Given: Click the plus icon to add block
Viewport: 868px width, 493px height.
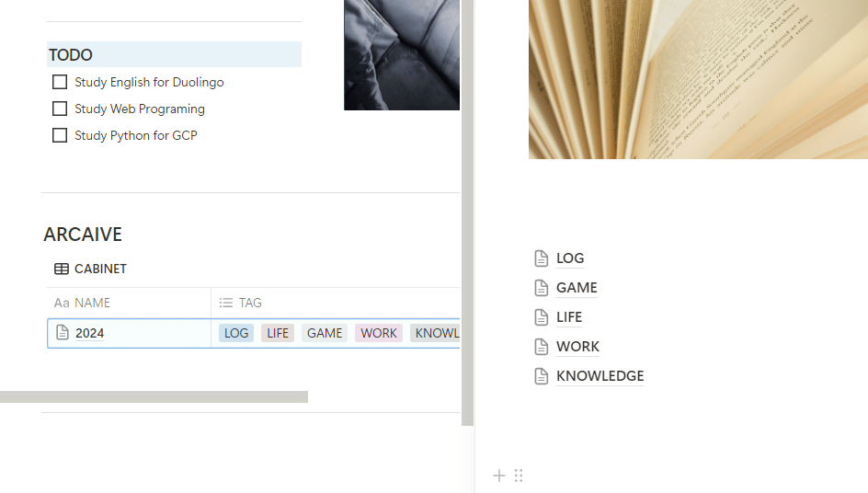Looking at the screenshot, I should pos(498,476).
